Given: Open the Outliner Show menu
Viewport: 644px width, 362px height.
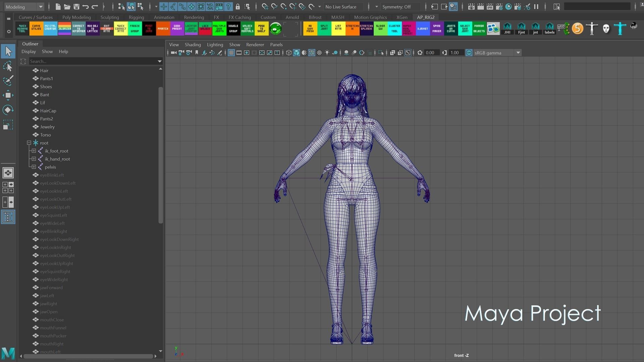Looking at the screenshot, I should click(x=47, y=52).
